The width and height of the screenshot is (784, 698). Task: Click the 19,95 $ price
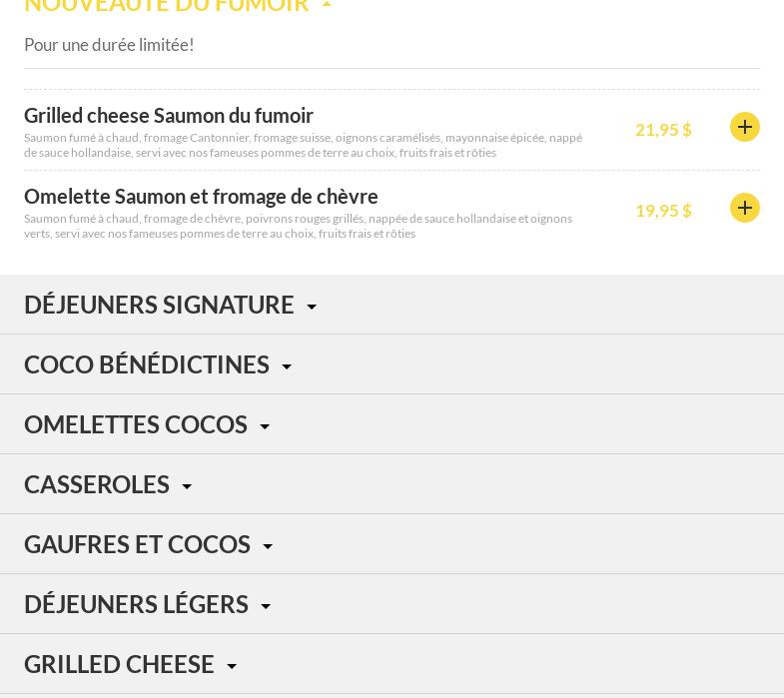tap(663, 211)
